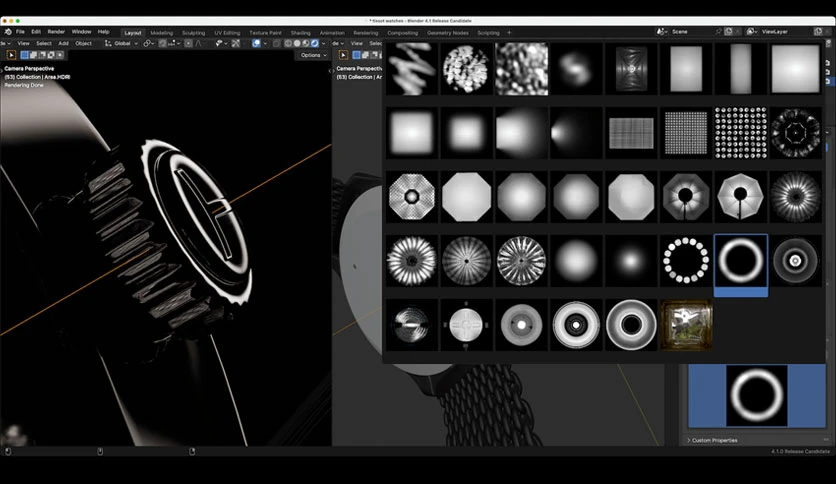Open the Blender logo app menu
836x484 pixels.
(9, 31)
